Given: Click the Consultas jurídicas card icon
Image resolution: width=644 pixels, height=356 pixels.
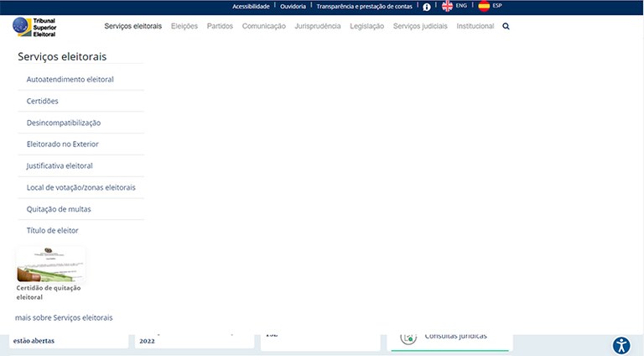Looking at the screenshot, I should click(x=408, y=337).
